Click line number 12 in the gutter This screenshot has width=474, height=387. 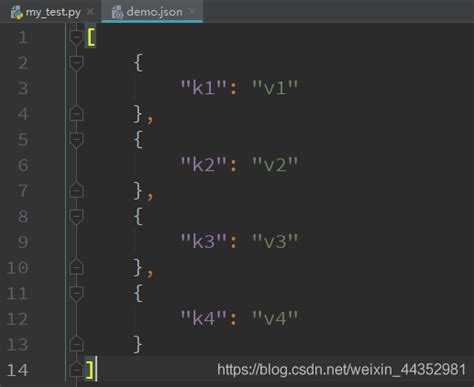[x=17, y=319]
